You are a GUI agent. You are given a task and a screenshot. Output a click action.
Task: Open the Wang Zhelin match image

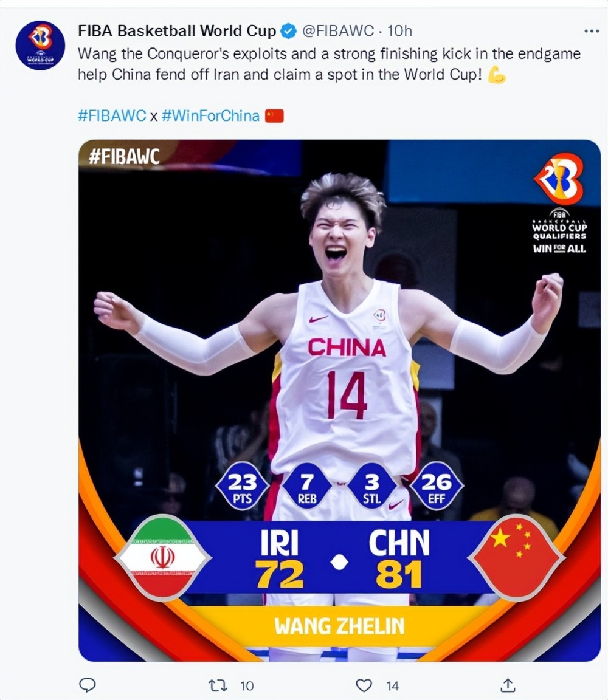(x=339, y=400)
